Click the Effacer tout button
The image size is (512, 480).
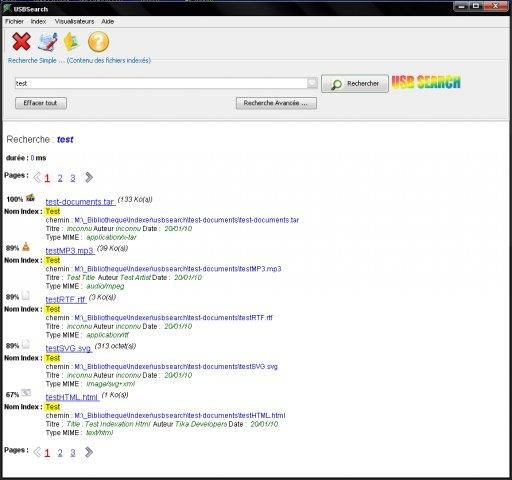(x=41, y=103)
